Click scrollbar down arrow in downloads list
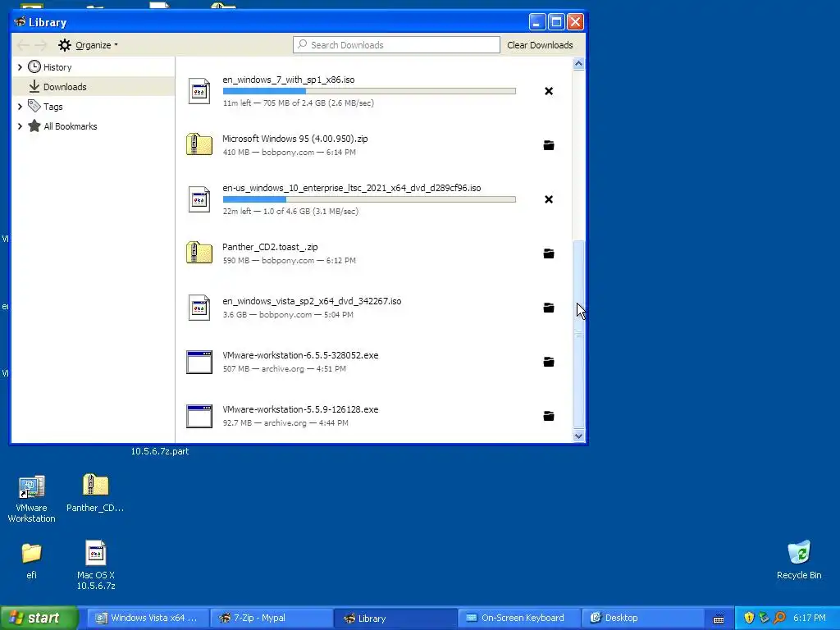Viewport: 840px width, 630px height. (x=578, y=436)
